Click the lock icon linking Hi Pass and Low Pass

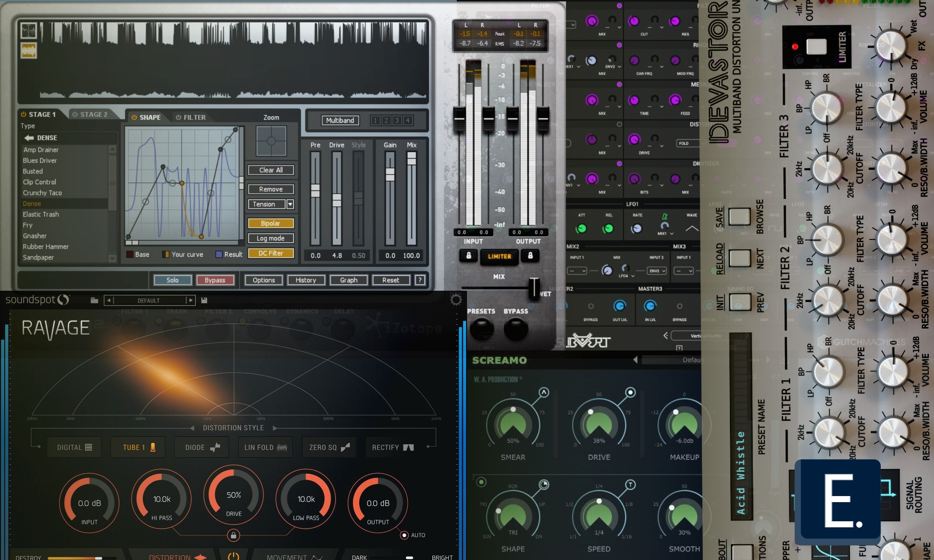(x=233, y=535)
